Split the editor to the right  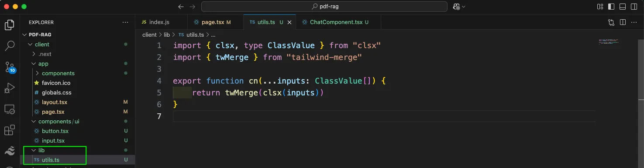(x=623, y=22)
